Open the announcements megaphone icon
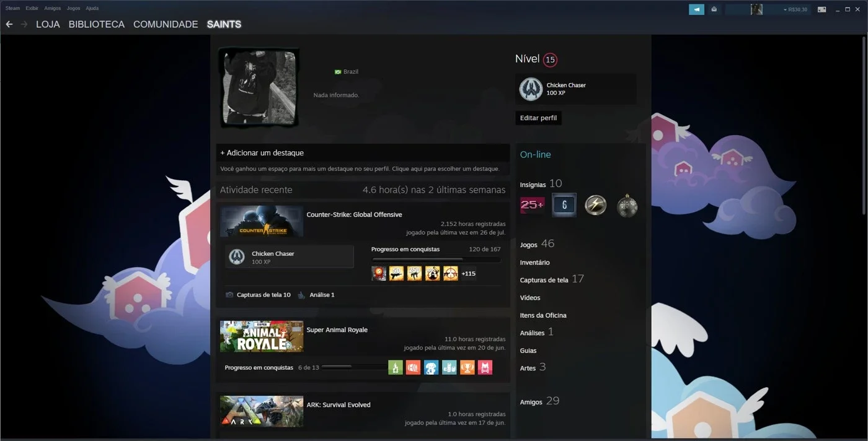This screenshot has width=868, height=441. click(696, 9)
